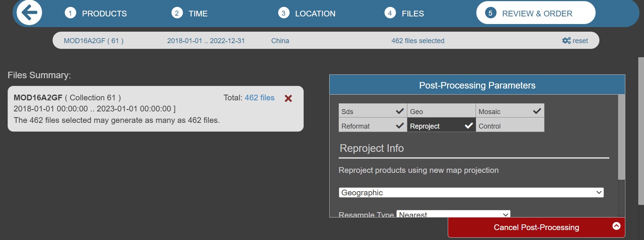This screenshot has width=644, height=240.
Task: Click step 4 number circle for Files
Action: 390,13
